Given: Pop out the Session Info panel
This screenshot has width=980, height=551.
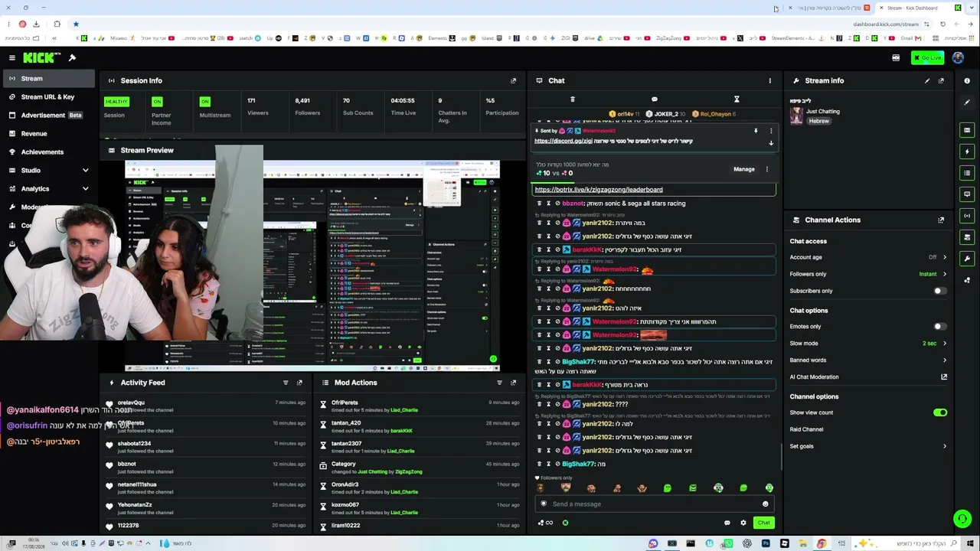Looking at the screenshot, I should 513,80.
